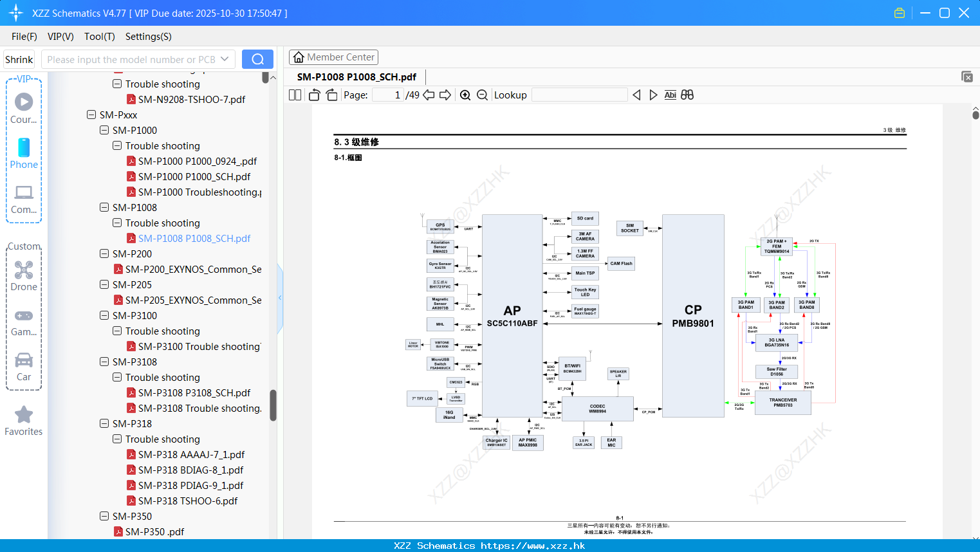Viewport: 980px width, 552px height.
Task: Rotate page clockwise
Action: (331, 95)
